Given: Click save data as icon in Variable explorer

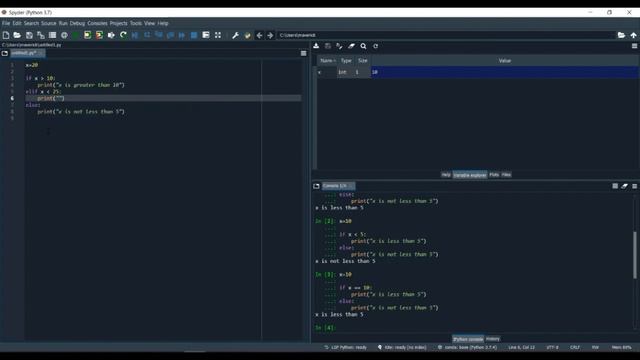Looking at the screenshot, I should (x=340, y=46).
